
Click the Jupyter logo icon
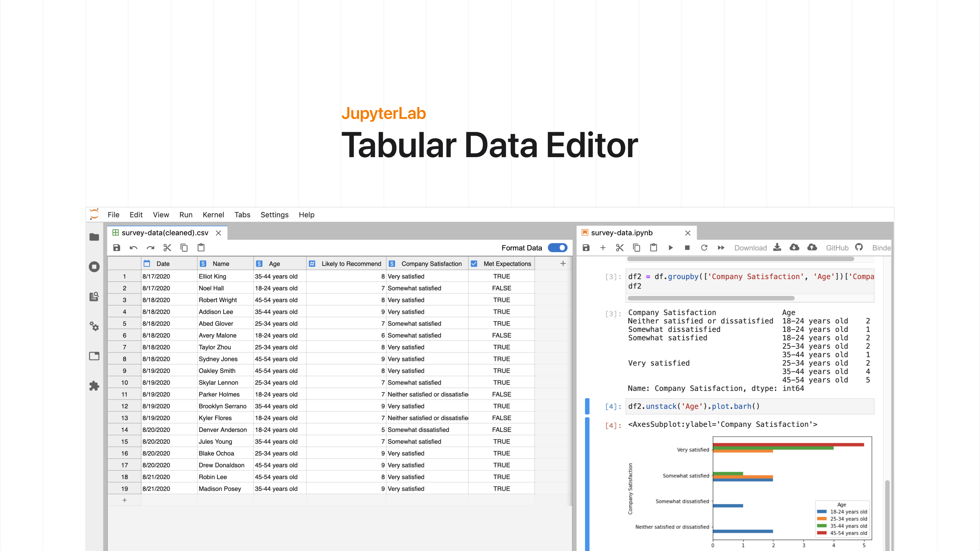point(94,215)
